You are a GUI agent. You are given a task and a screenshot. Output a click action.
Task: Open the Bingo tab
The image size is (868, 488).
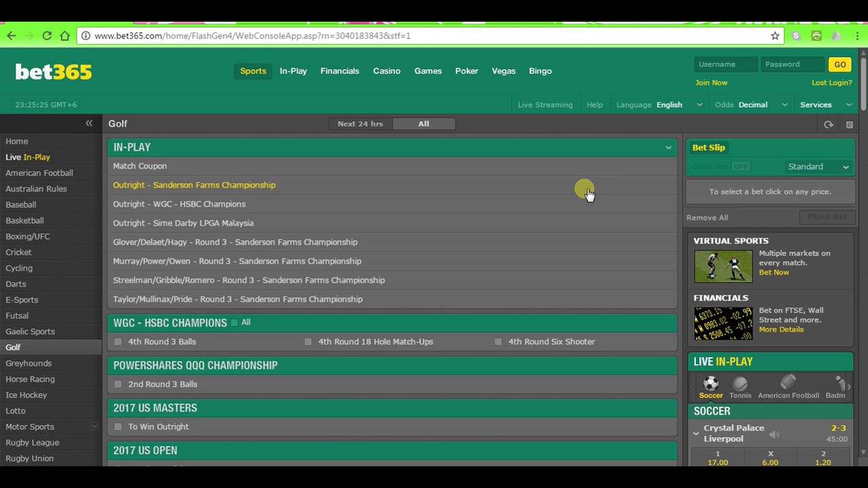(x=540, y=71)
